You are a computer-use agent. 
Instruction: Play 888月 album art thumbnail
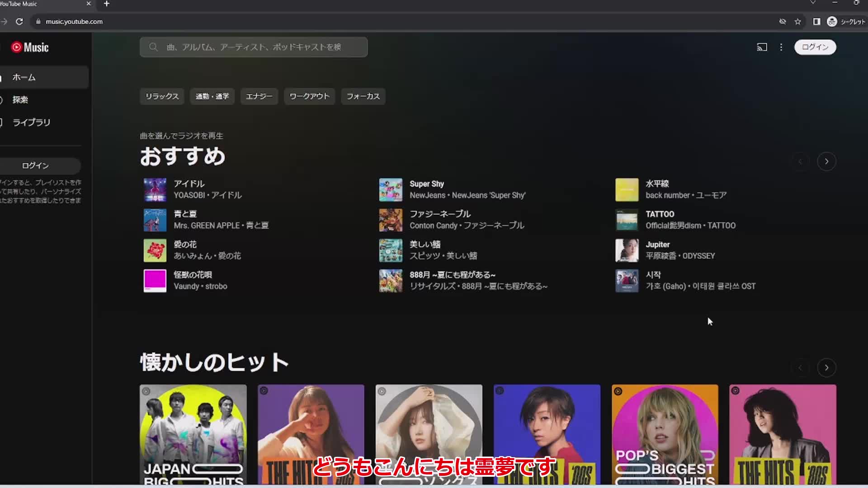click(x=391, y=281)
